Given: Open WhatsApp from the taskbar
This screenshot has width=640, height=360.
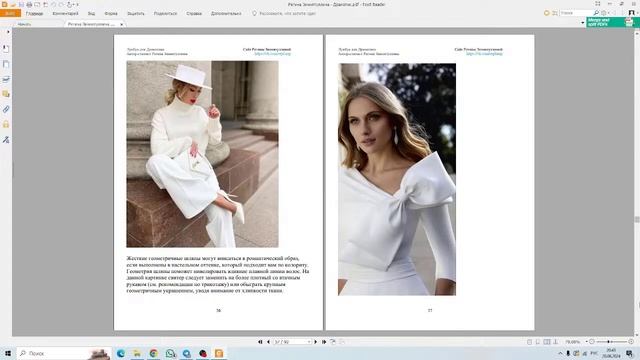Looking at the screenshot, I should 170,353.
